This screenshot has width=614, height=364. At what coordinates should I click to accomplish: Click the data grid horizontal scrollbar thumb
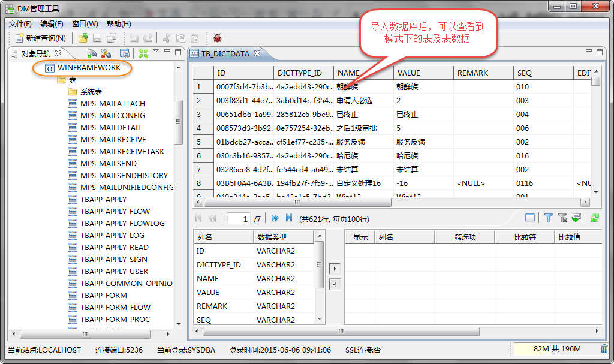(297, 203)
